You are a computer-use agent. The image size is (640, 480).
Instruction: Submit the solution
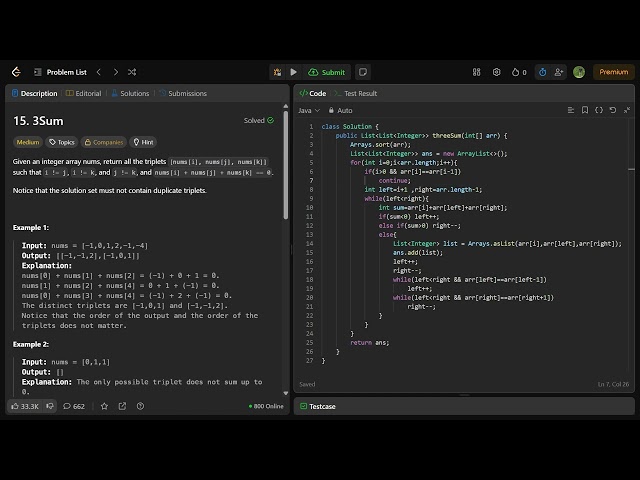click(x=327, y=72)
